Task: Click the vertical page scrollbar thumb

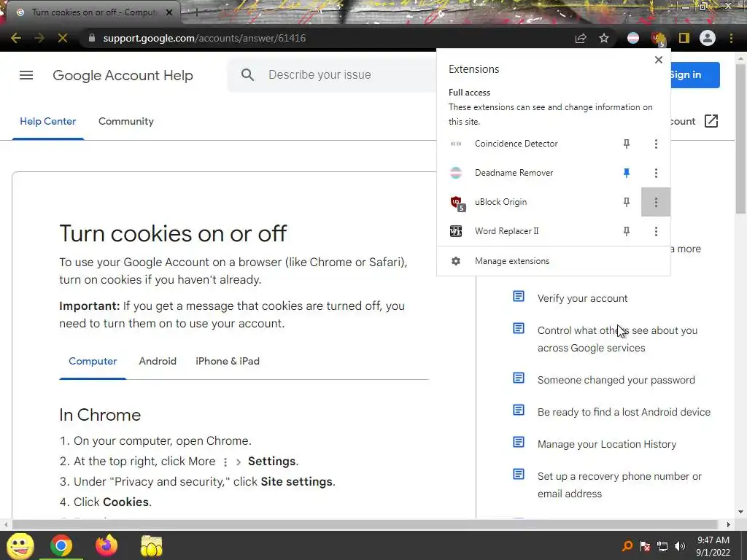Action: pyautogui.click(x=741, y=139)
